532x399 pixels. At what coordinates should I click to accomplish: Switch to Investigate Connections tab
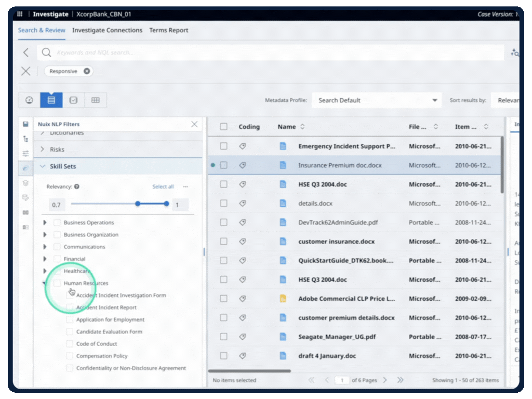(x=107, y=30)
